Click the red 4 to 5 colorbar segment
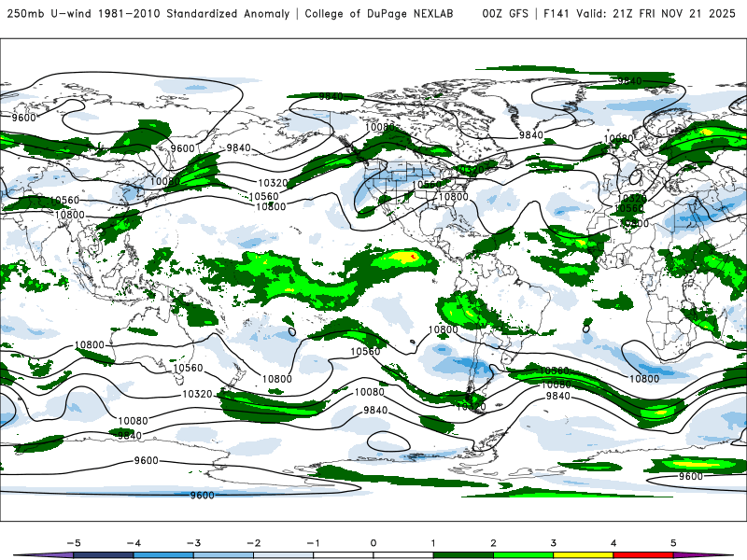The image size is (747, 560). [x=643, y=555]
